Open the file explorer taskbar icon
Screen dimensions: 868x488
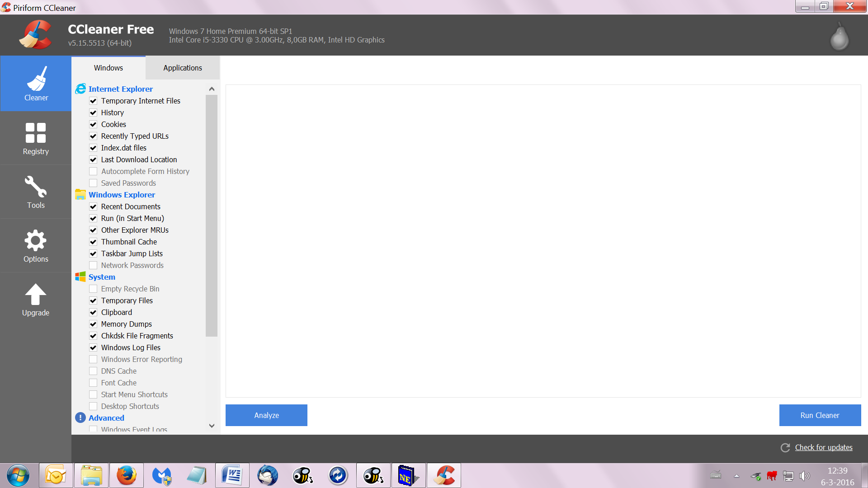point(91,475)
